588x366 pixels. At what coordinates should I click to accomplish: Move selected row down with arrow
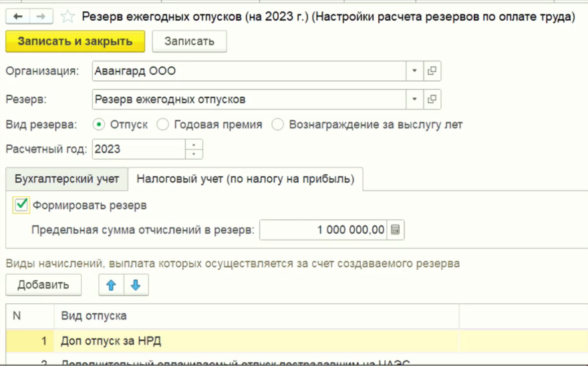[x=136, y=285]
